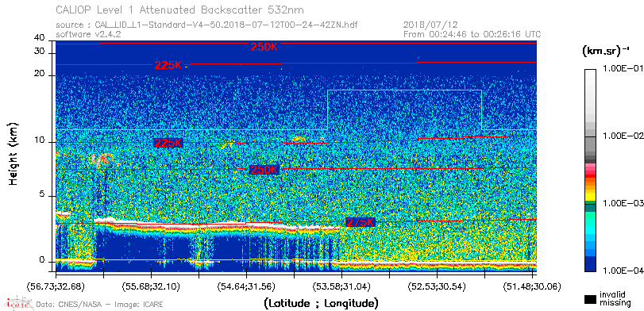This screenshot has height=311, width=644.
Task: Click the source file name text
Action: [x=226, y=25]
